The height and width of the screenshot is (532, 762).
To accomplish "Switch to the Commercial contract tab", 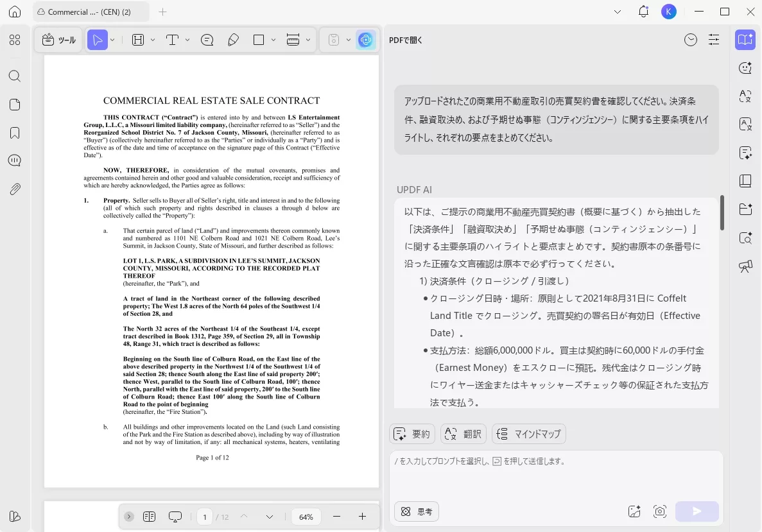I will click(x=90, y=12).
